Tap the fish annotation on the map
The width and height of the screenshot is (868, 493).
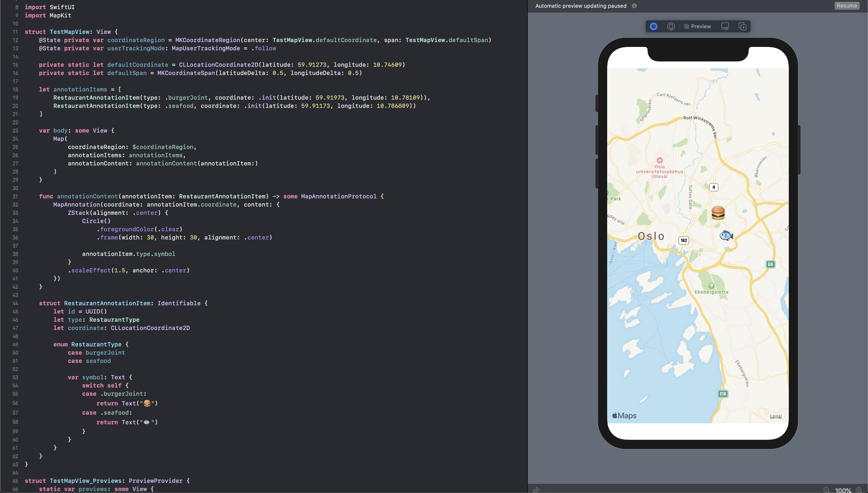click(726, 235)
